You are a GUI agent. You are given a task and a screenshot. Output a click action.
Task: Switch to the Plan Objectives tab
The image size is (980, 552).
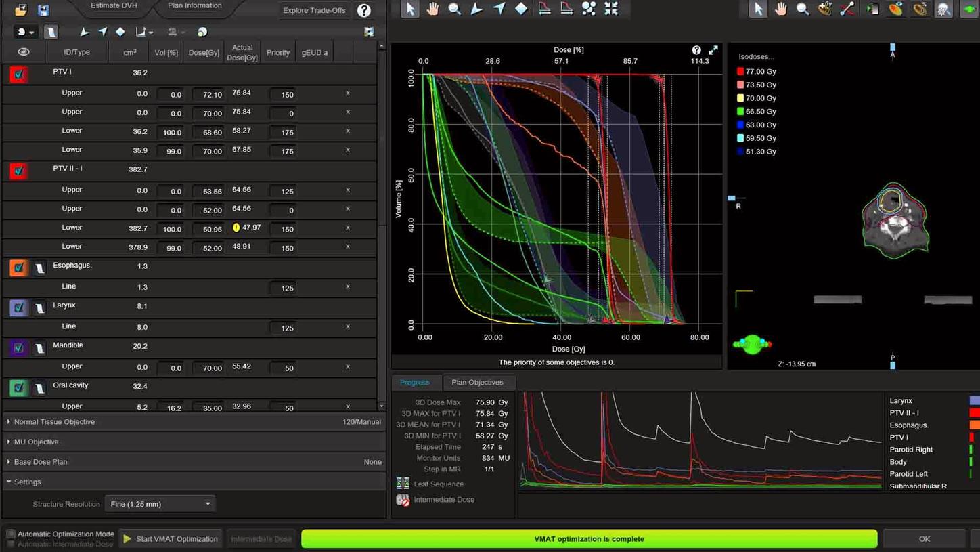coord(476,382)
